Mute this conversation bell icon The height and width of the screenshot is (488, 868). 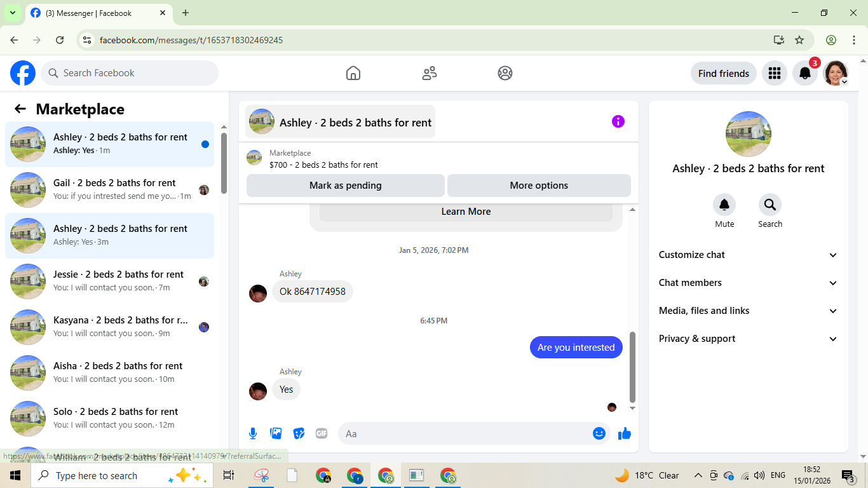pos(724,205)
